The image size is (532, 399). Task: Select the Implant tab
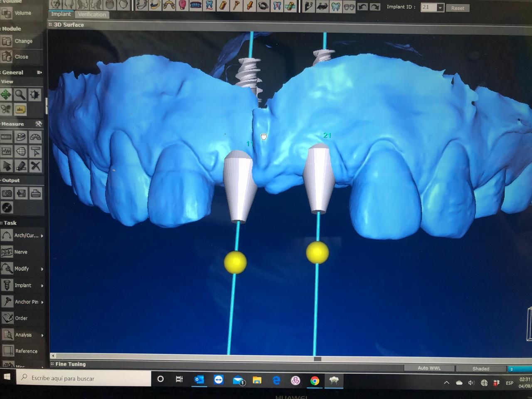click(61, 14)
